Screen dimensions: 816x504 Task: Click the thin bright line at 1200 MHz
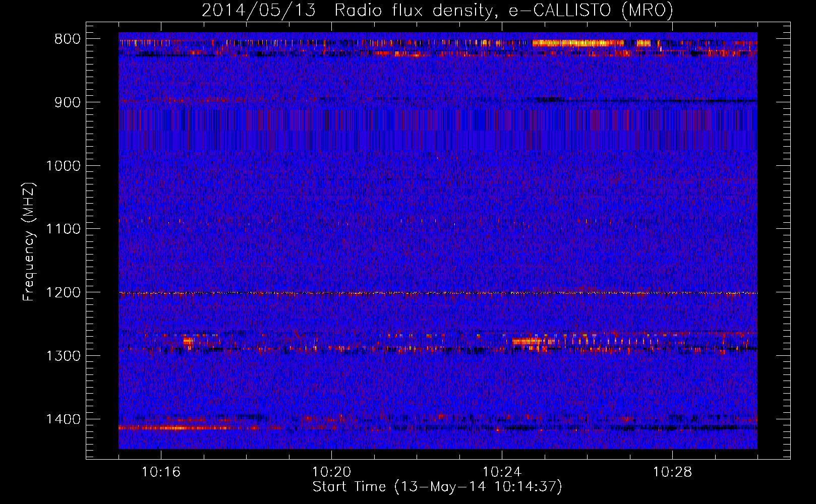pyautogui.click(x=438, y=293)
